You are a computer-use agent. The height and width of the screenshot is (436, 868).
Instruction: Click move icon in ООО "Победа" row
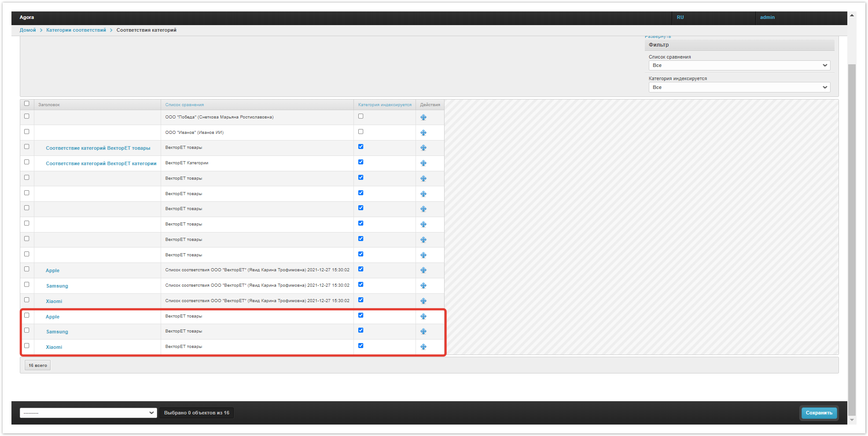423,118
